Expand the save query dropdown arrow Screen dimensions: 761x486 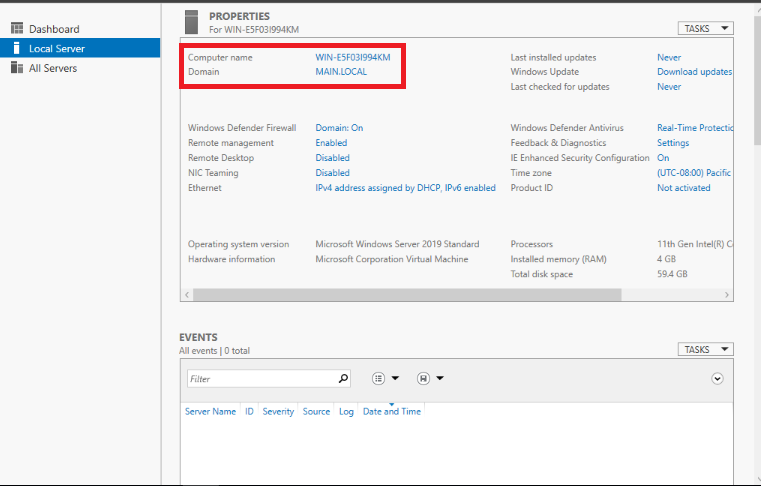440,378
